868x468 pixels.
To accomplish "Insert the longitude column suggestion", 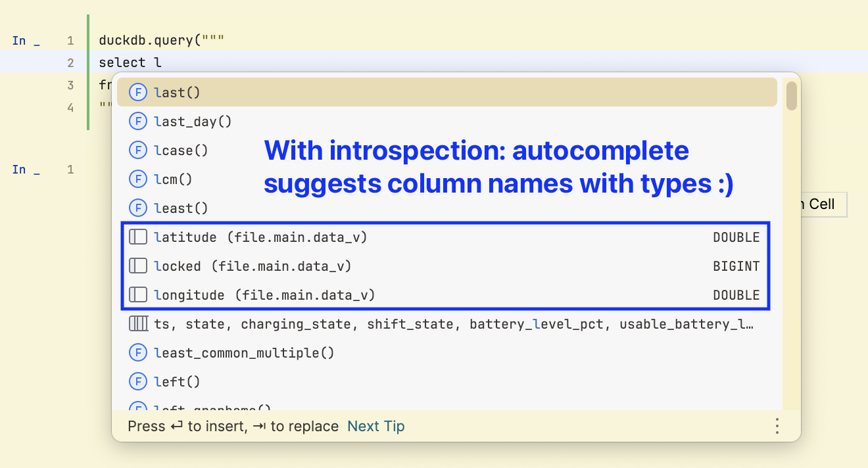I will point(447,295).
